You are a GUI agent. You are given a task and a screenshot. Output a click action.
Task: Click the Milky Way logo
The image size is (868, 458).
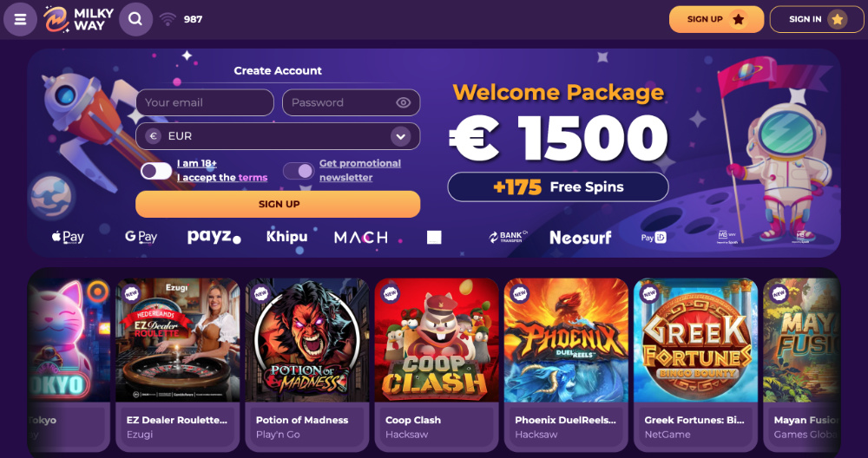coord(79,19)
